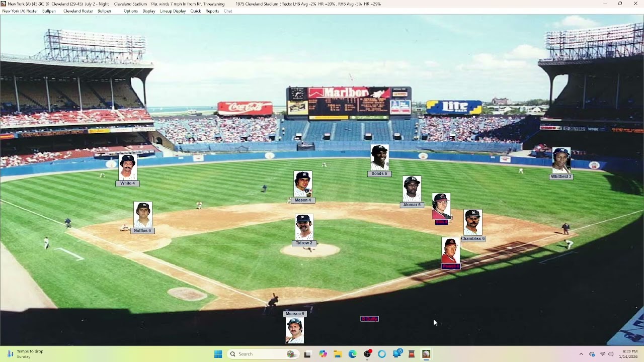The image size is (644, 362).
Task: Select second baseman Alomar's player photo
Action: pyautogui.click(x=412, y=189)
